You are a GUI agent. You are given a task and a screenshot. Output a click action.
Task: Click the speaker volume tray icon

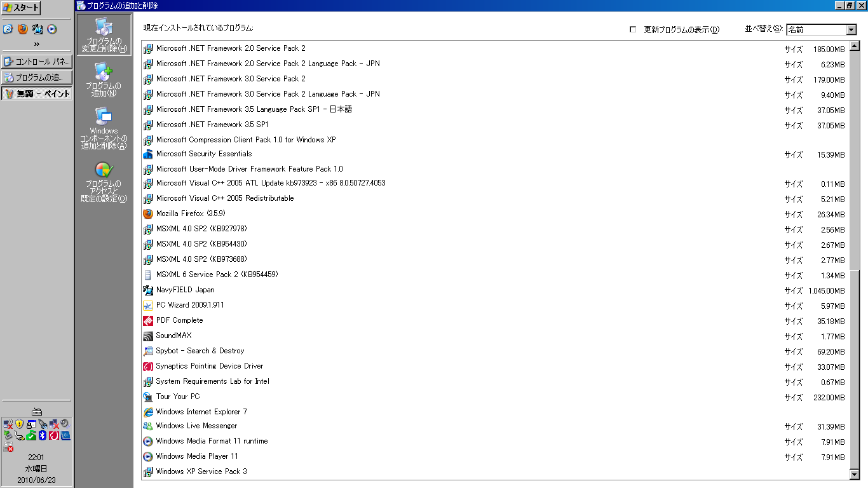[65, 424]
